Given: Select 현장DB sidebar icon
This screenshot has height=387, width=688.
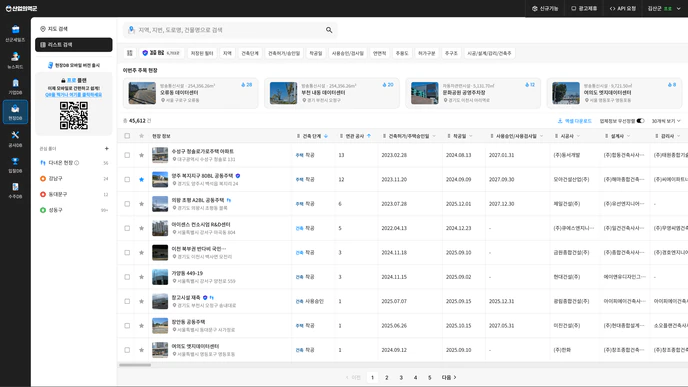Looking at the screenshot, I should pyautogui.click(x=15, y=112).
